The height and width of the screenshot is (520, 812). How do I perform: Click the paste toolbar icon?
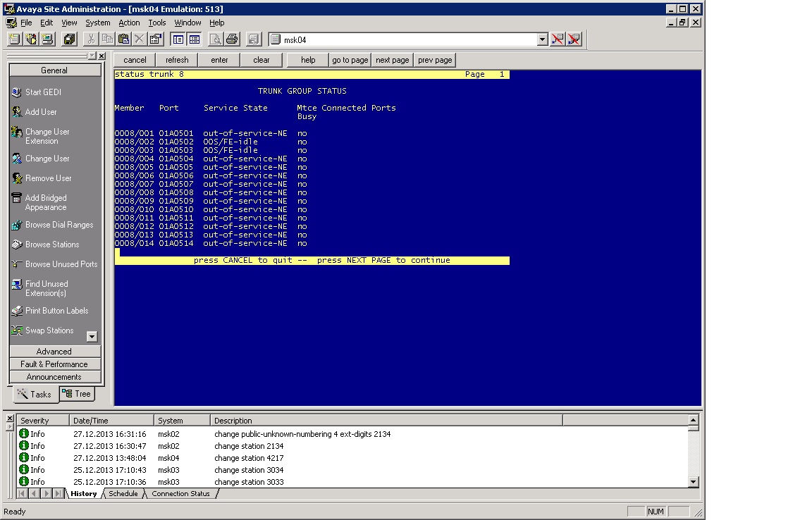(x=123, y=39)
